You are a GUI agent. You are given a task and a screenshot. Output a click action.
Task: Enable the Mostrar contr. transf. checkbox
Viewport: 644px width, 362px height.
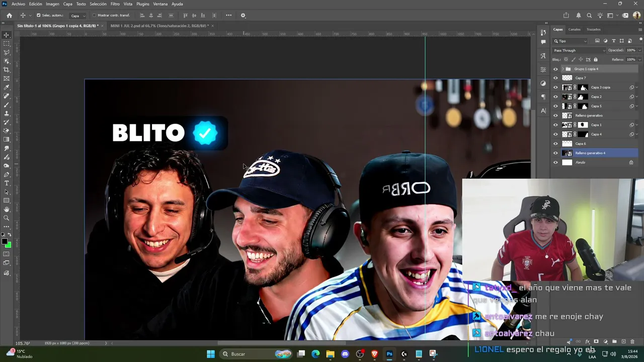[x=94, y=15]
